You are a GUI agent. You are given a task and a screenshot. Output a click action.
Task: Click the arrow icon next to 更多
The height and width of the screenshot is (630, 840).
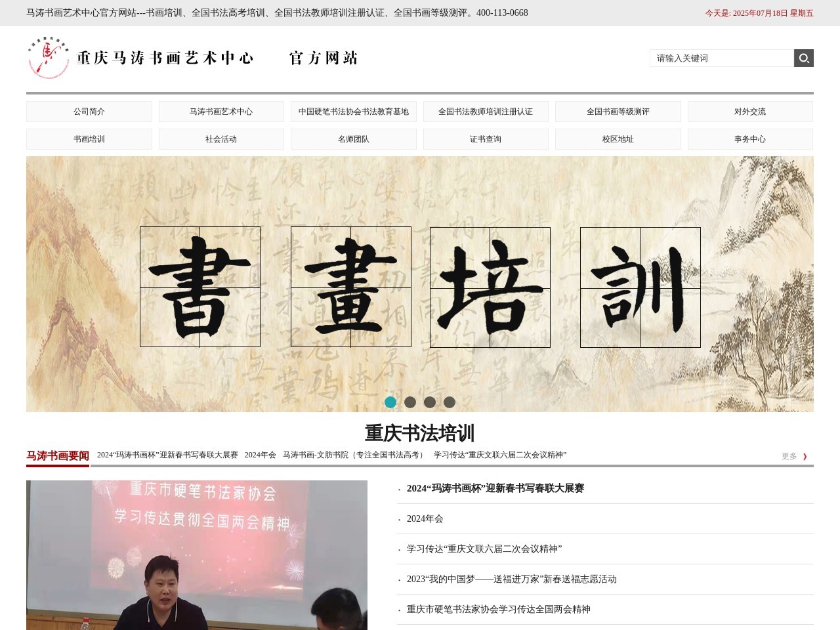tap(805, 456)
